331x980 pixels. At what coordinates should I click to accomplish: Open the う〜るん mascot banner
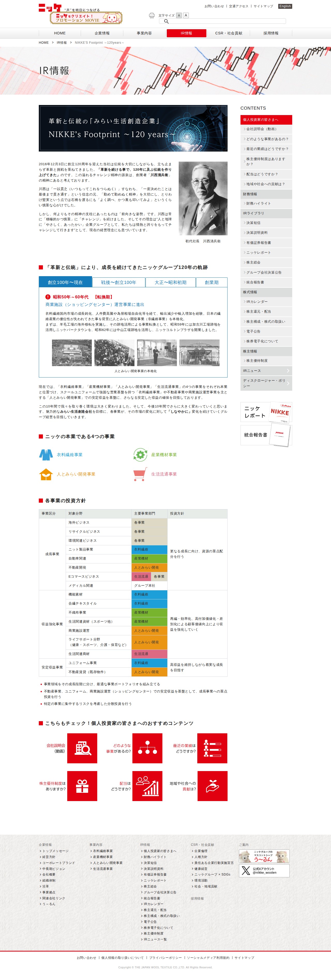tap(264, 856)
